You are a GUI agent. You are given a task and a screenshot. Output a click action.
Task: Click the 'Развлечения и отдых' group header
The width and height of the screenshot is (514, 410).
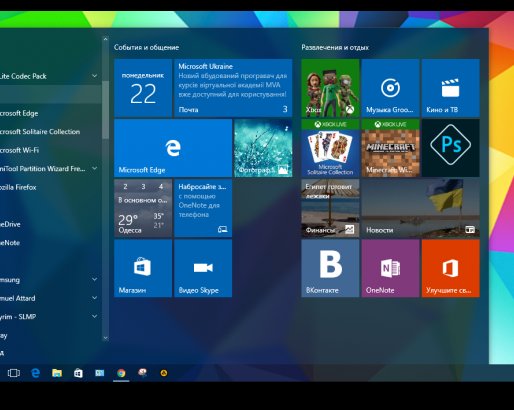tap(335, 47)
